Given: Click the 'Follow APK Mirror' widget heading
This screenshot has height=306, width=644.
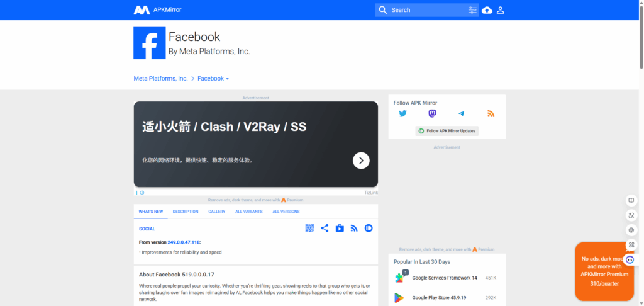Looking at the screenshot, I should [415, 103].
